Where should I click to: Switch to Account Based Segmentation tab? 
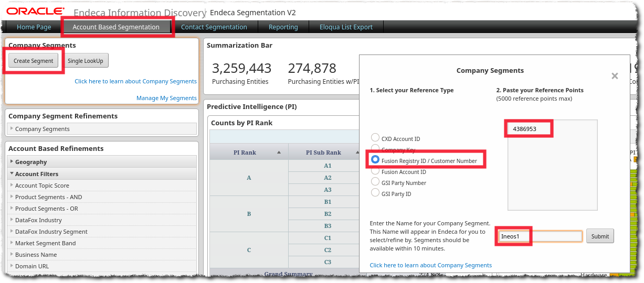coord(116,27)
